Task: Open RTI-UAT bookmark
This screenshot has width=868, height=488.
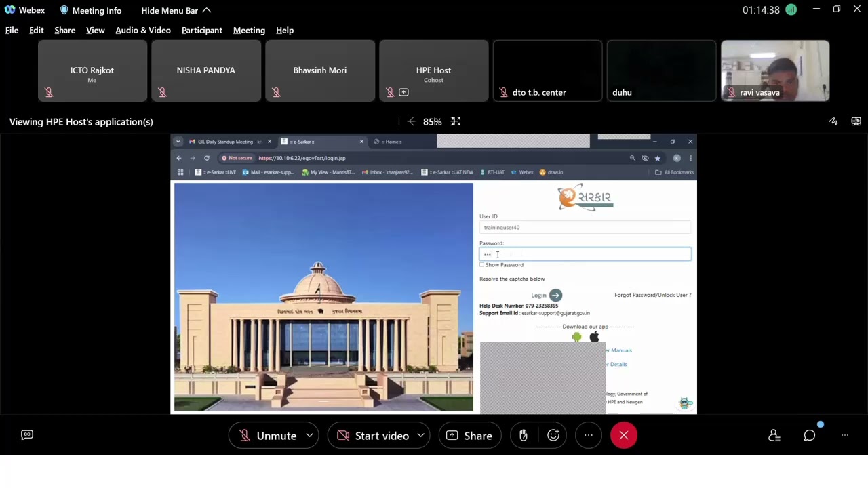Action: point(492,172)
